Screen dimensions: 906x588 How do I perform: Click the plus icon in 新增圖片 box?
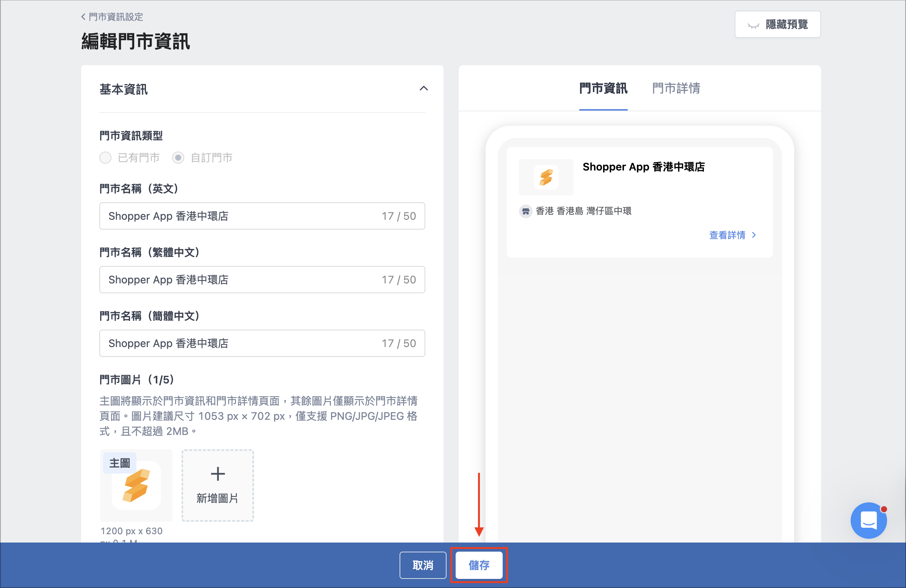(x=217, y=474)
